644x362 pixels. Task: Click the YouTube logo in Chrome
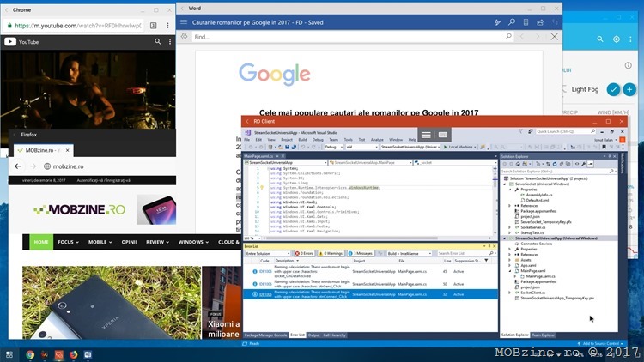coord(21,42)
